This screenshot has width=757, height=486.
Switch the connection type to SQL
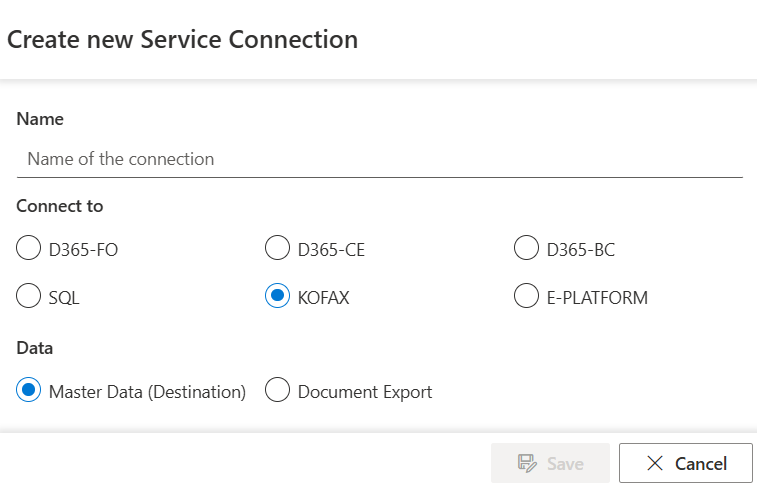29,297
